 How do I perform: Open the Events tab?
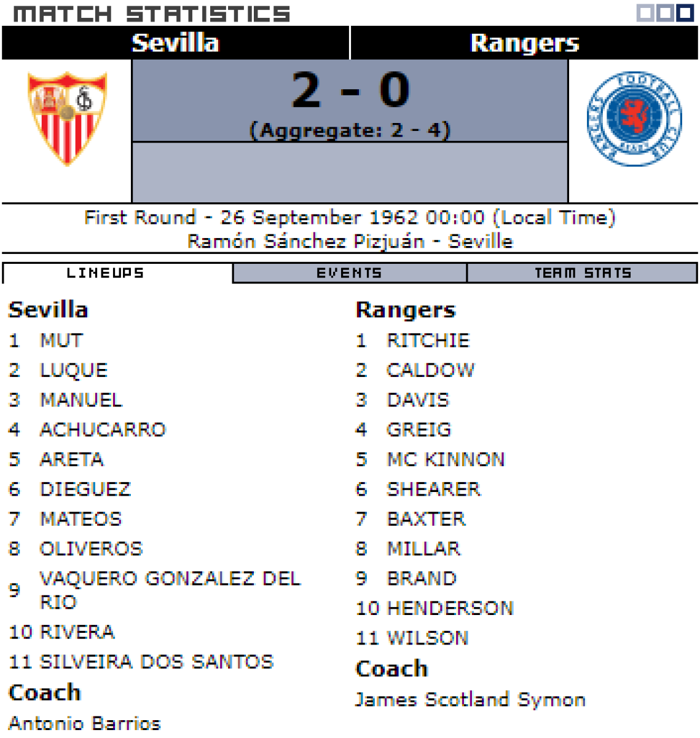(x=349, y=273)
